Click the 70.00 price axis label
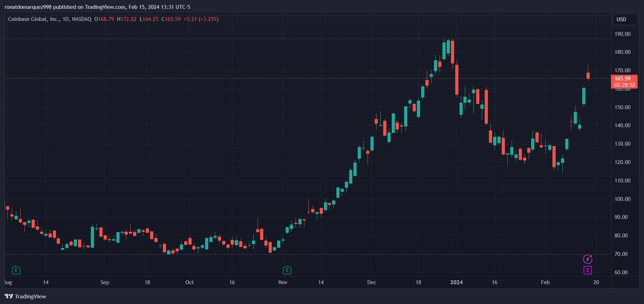Image resolution: width=644 pixels, height=304 pixels. point(621,254)
